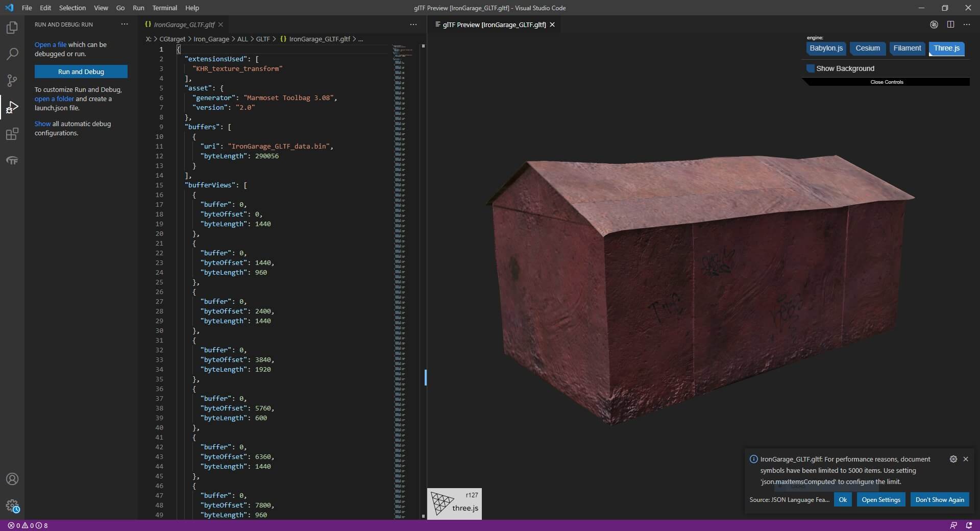Switch render engine to Cesium
980x531 pixels.
pyautogui.click(x=868, y=49)
